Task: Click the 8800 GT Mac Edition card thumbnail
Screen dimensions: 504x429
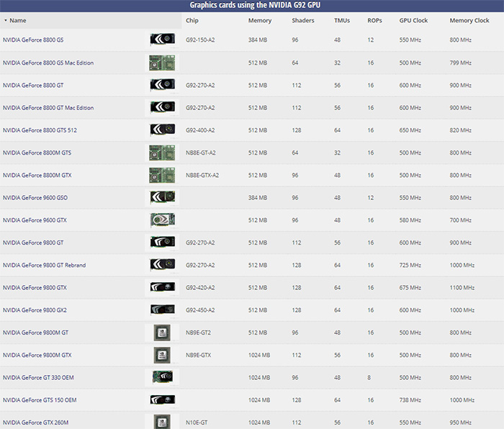Action: point(163,107)
